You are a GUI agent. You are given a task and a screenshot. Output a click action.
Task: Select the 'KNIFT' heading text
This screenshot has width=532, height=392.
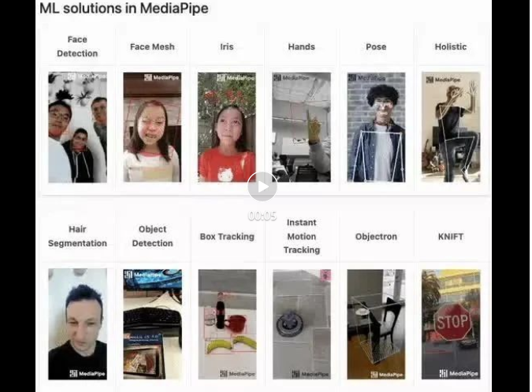[x=451, y=236]
